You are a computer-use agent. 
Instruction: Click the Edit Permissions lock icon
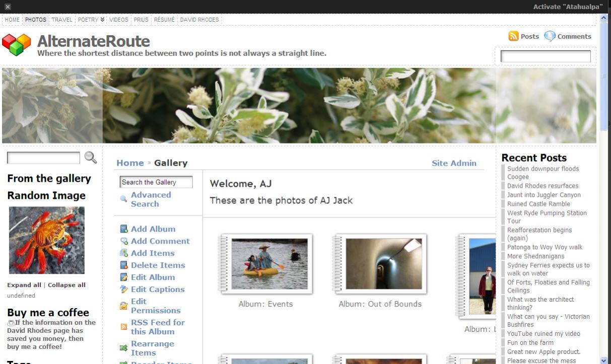(123, 306)
